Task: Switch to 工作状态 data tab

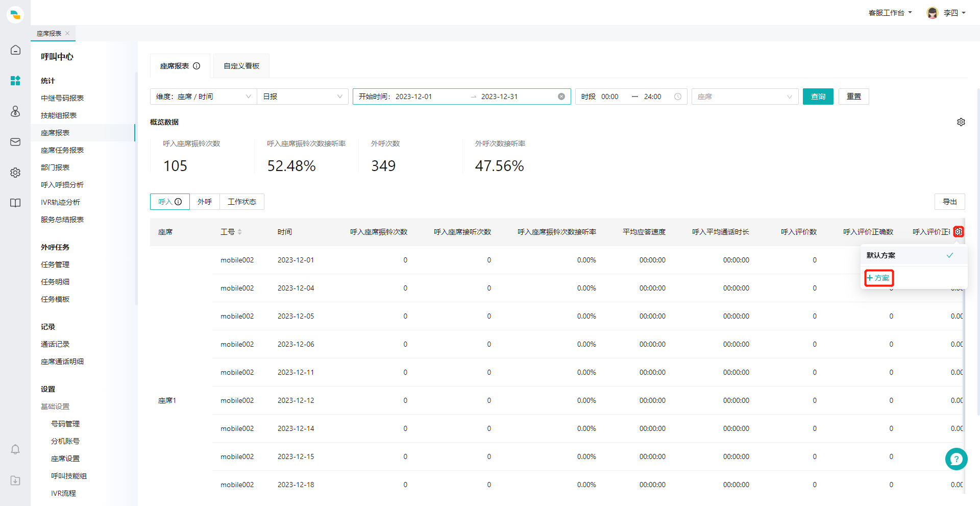Action: 242,202
